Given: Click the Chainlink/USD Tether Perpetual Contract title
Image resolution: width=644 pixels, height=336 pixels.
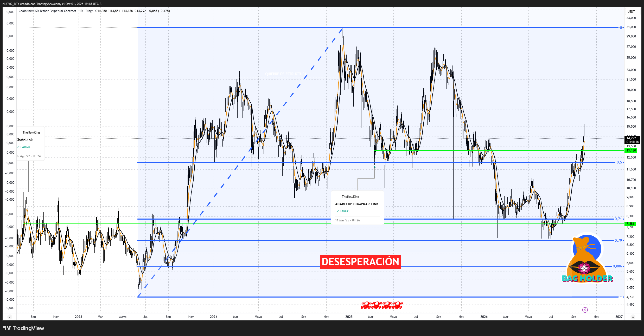Looking at the screenshot, I should (47, 11).
